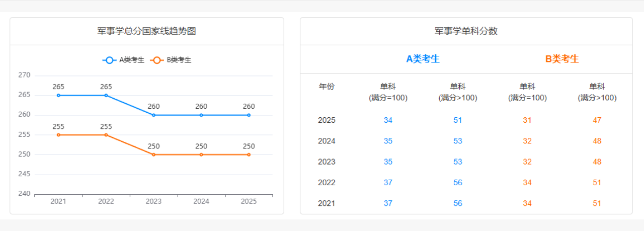The width and height of the screenshot is (644, 231).
Task: Click the orange score 47 in 2025 row
Action: (597, 120)
